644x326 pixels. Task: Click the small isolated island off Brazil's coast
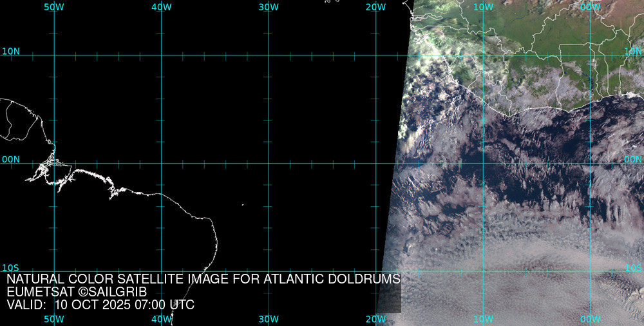pos(243,205)
